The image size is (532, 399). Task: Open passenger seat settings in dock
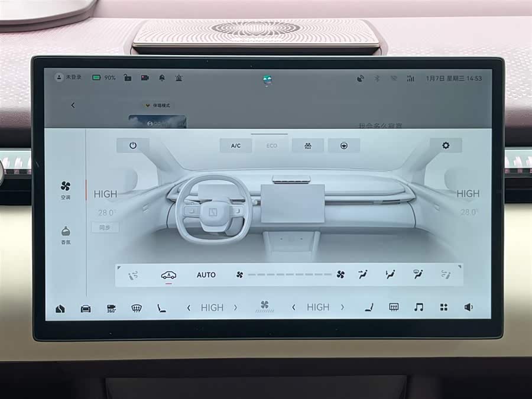tap(369, 307)
